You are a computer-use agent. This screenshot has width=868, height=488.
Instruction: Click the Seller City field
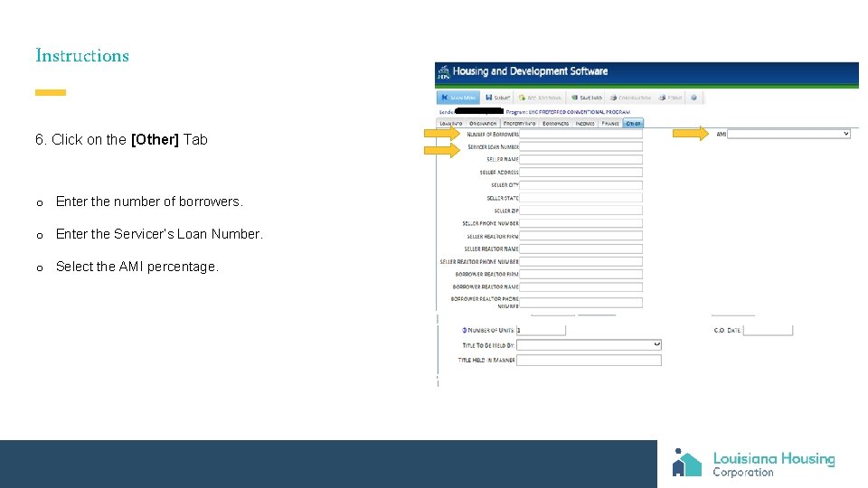[580, 184]
